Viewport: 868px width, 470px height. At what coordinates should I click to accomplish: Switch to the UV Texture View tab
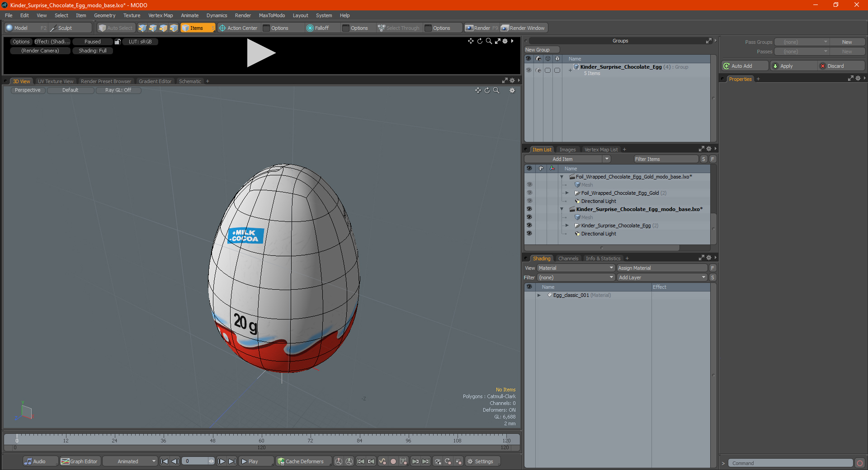pyautogui.click(x=56, y=81)
